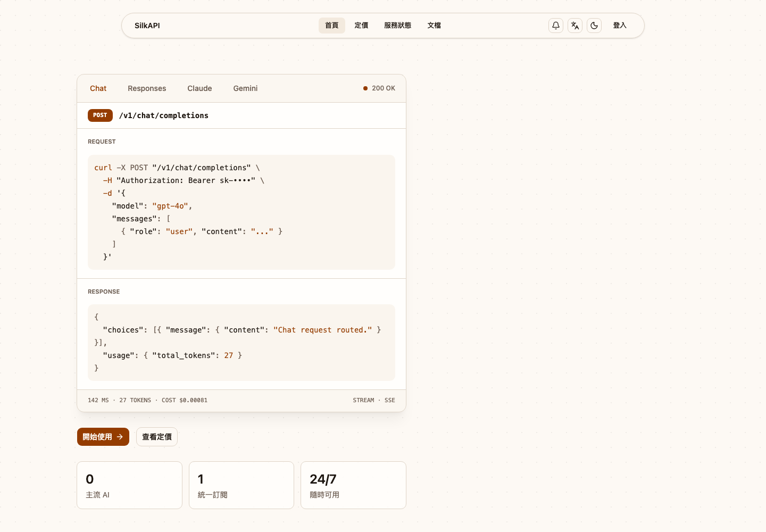Toggle dark mode moon icon

(594, 26)
